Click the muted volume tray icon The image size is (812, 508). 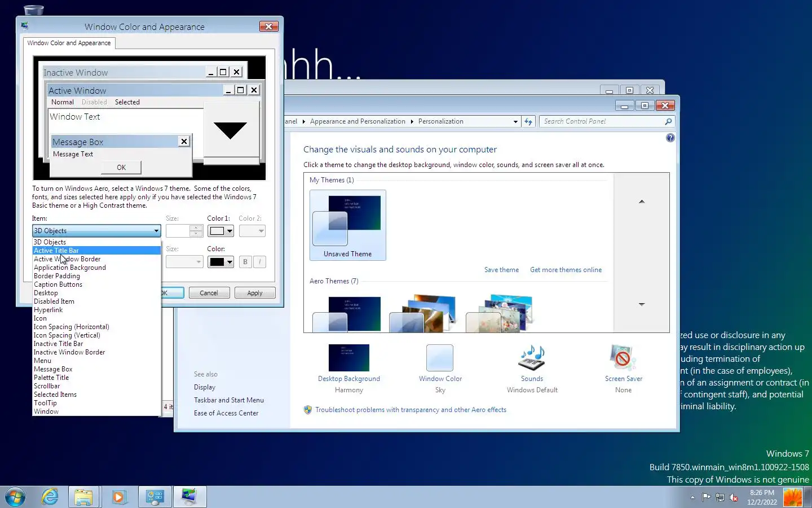tap(734, 497)
